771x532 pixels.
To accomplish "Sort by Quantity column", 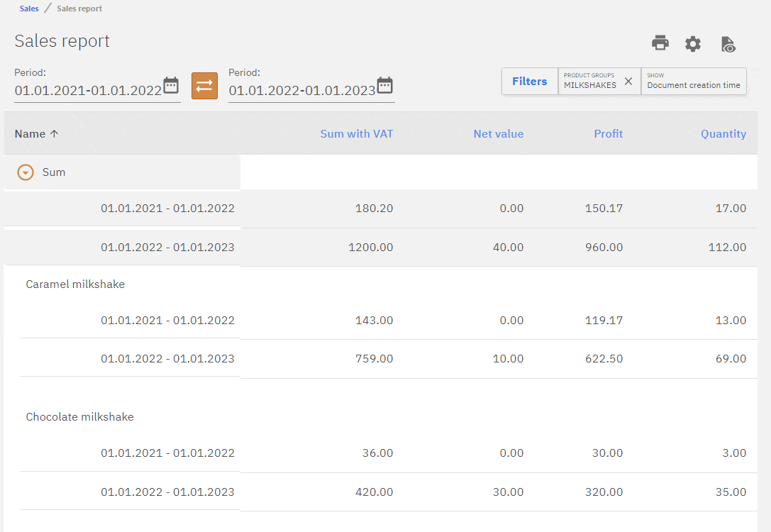I will coord(723,133).
